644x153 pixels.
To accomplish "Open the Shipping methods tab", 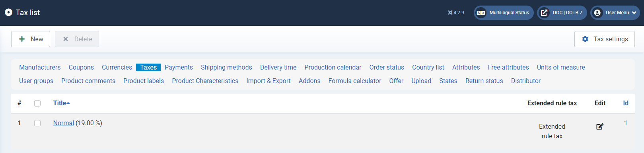I will tap(226, 68).
